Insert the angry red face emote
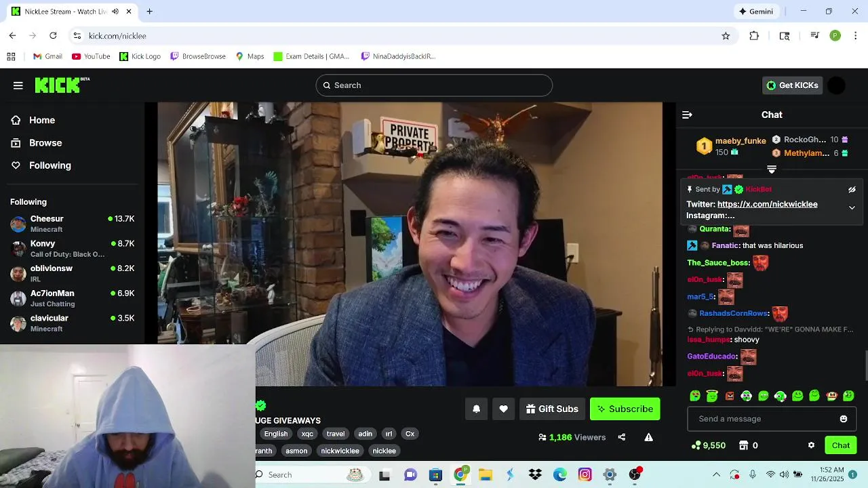Image resolution: width=868 pixels, height=488 pixels. point(730,396)
